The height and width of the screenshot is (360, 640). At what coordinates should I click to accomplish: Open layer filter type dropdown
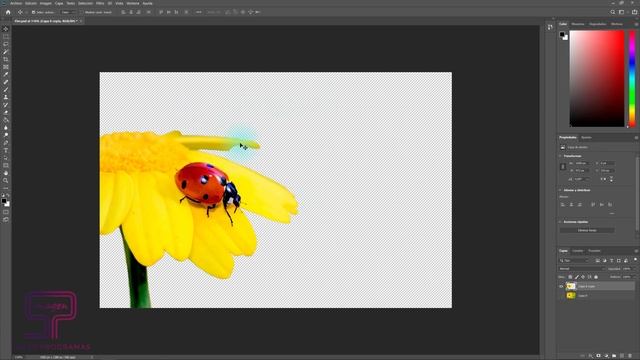pyautogui.click(x=574, y=260)
